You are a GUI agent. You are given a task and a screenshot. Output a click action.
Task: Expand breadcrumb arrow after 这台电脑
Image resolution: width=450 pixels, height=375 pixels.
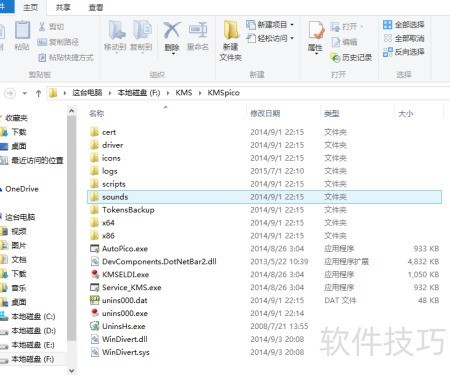110,93
